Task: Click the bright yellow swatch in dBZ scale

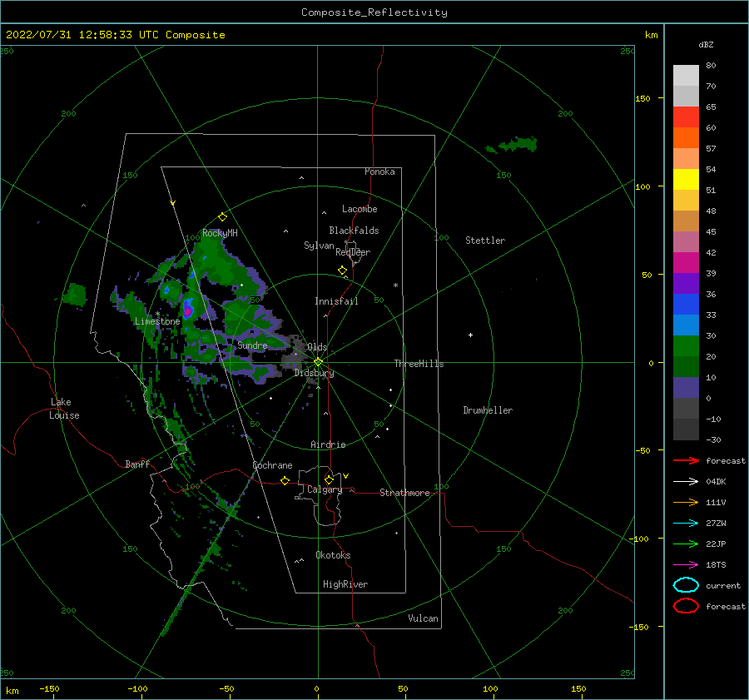Action: (x=686, y=180)
